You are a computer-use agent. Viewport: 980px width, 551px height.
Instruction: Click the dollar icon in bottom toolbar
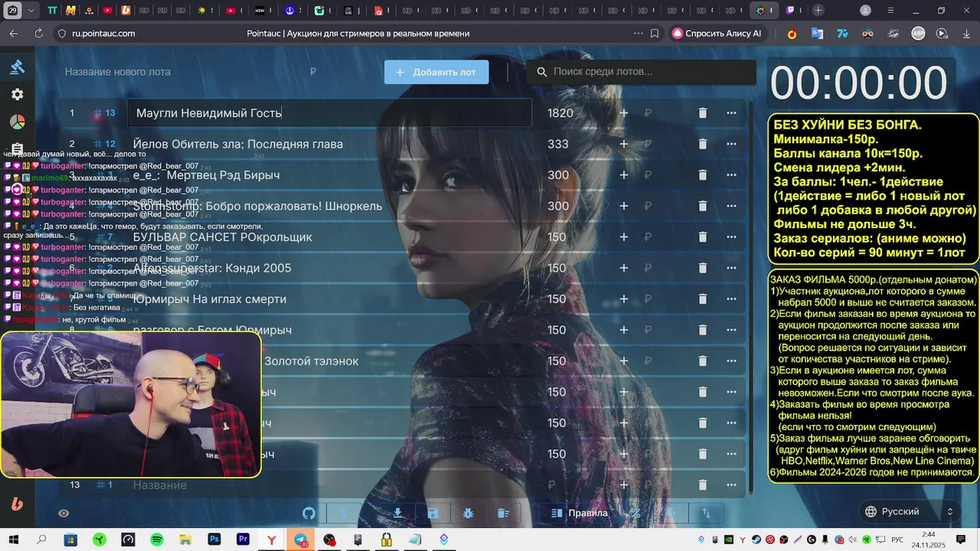(x=344, y=514)
